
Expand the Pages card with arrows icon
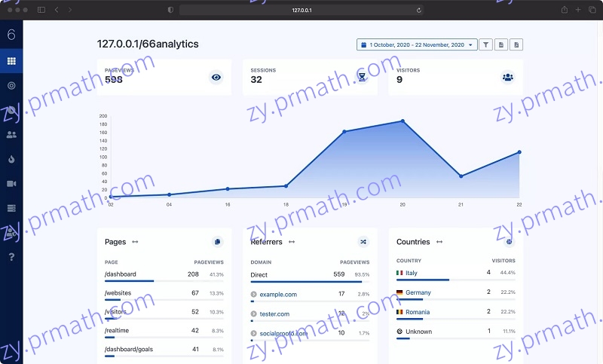[x=135, y=242]
